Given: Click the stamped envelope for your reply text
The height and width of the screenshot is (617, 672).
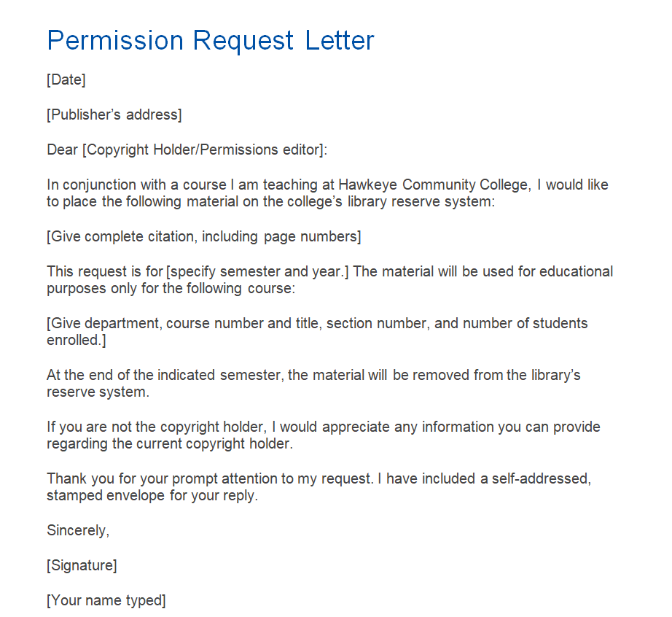Looking at the screenshot, I should pyautogui.click(x=153, y=495).
